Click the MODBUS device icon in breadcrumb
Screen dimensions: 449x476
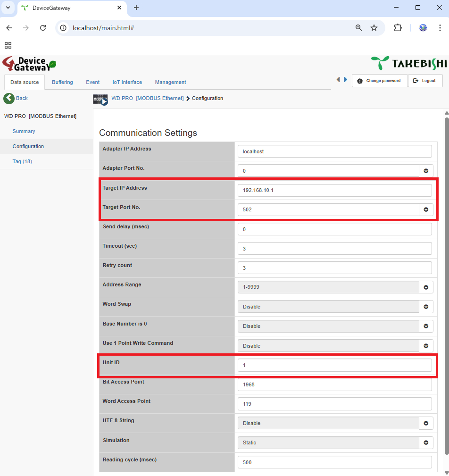[x=100, y=99]
